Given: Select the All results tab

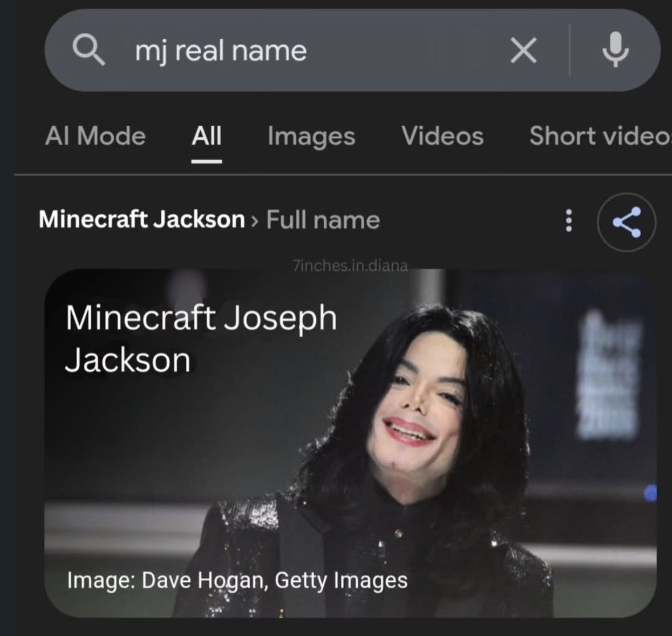Looking at the screenshot, I should [206, 136].
